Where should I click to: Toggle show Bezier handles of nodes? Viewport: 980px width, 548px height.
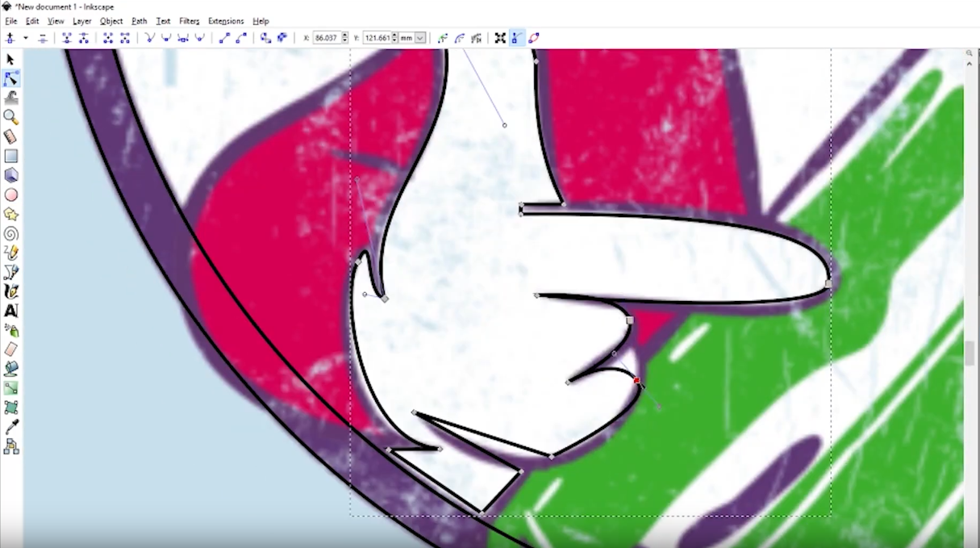[517, 38]
